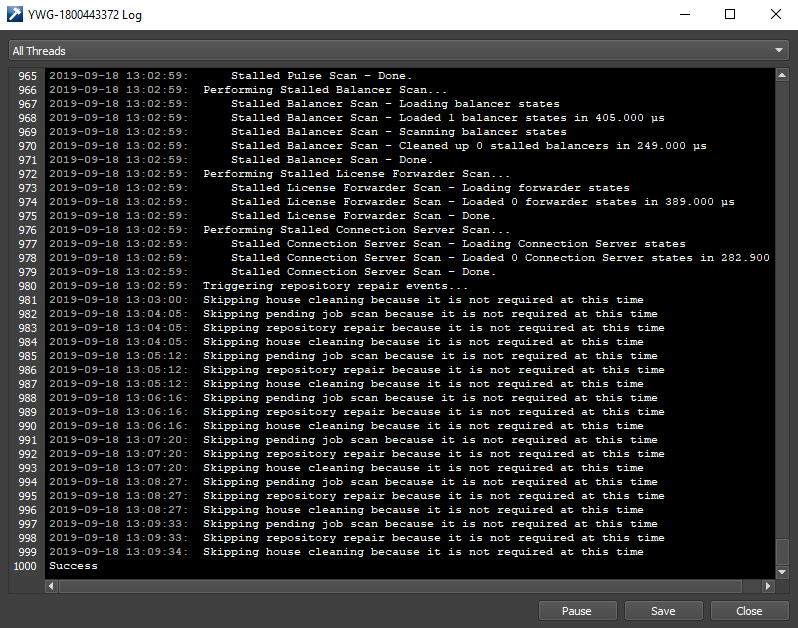This screenshot has height=628, width=798.
Task: Click the 13:09:34 skipping house cleaning line
Action: click(x=346, y=552)
